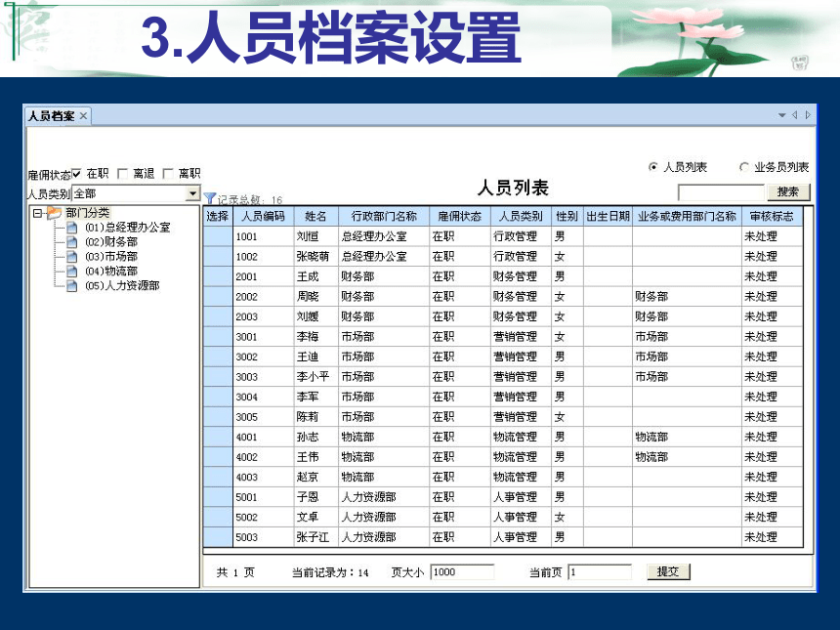
Task: Focus the search box beside 搜索
Action: coord(721,191)
